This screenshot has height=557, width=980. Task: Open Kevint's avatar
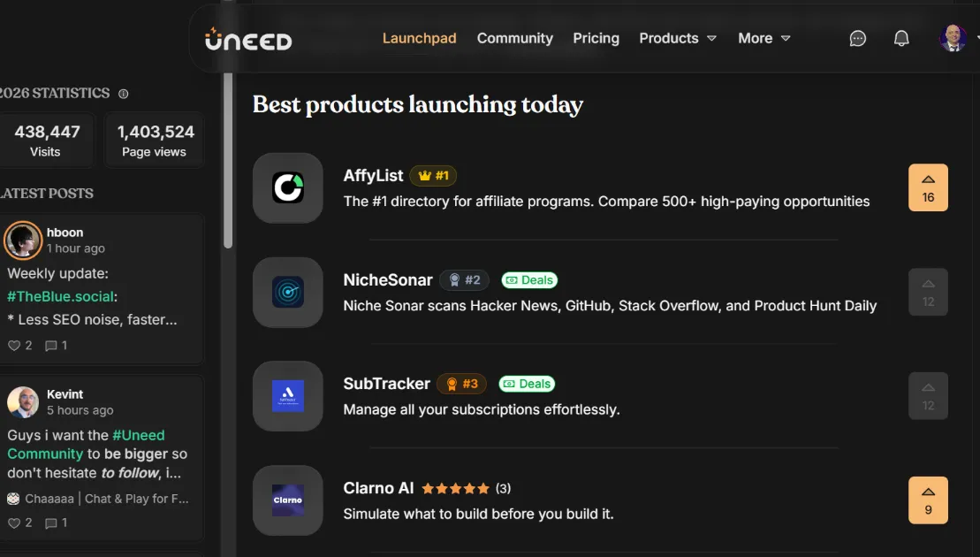tap(23, 402)
